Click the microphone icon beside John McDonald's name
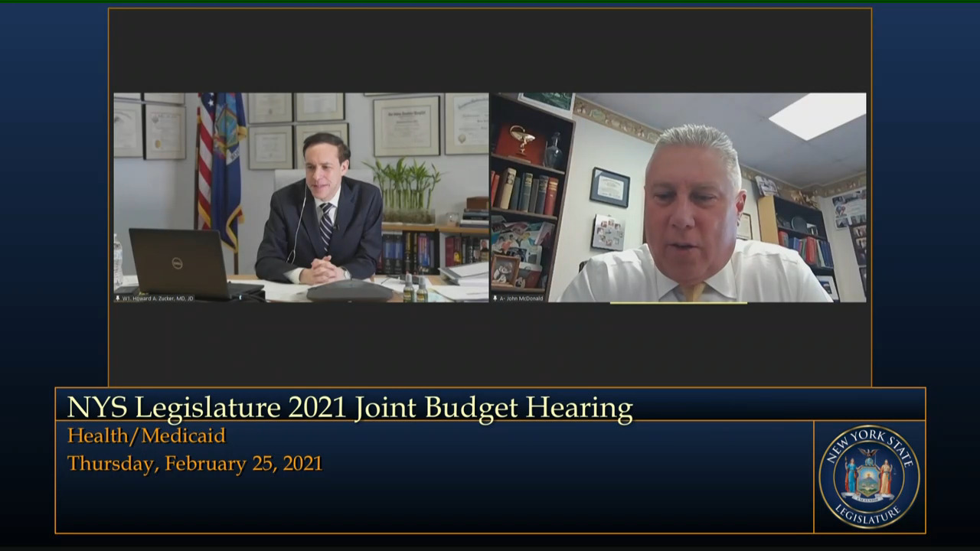980x551 pixels. 495,298
